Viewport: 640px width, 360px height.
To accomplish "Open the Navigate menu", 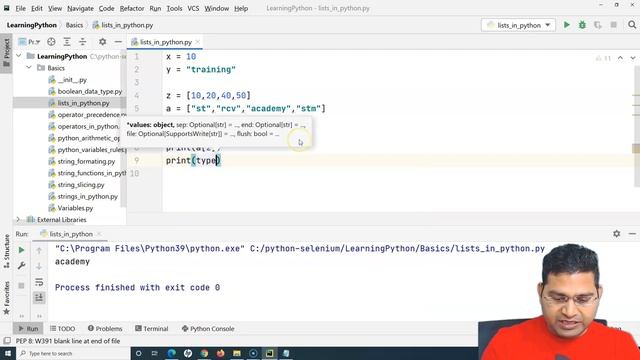I will point(80,8).
